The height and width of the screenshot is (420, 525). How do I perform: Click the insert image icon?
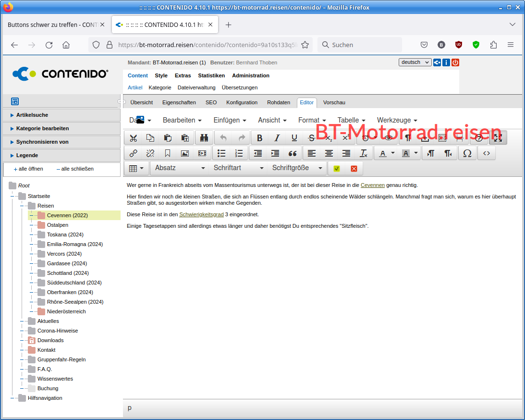(x=185, y=153)
